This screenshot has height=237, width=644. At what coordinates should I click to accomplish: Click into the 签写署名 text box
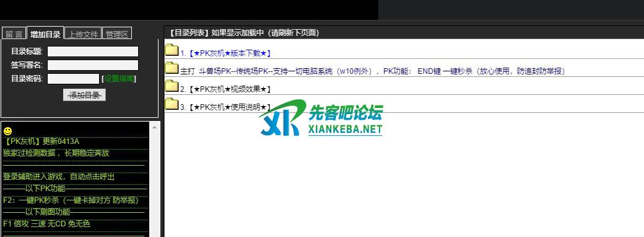pos(93,65)
